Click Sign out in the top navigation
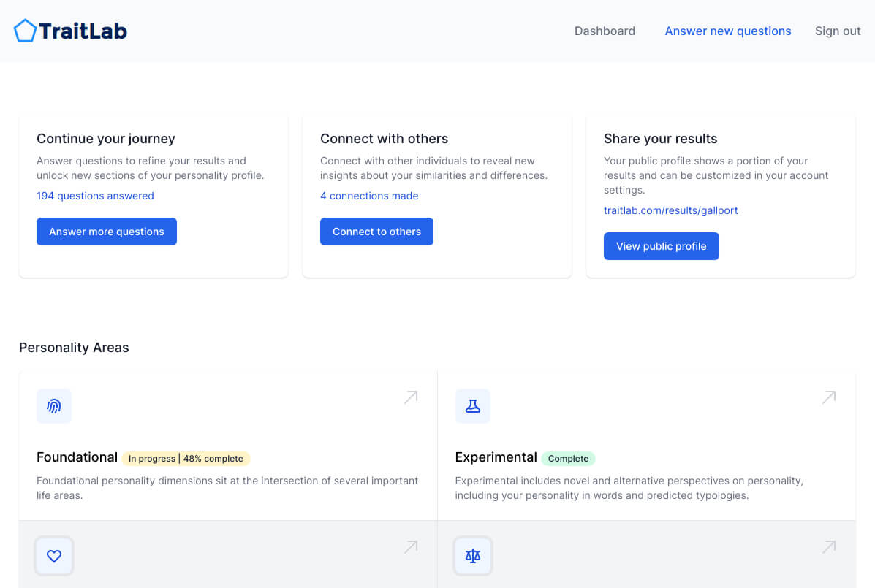The width and height of the screenshot is (875, 588). [837, 31]
